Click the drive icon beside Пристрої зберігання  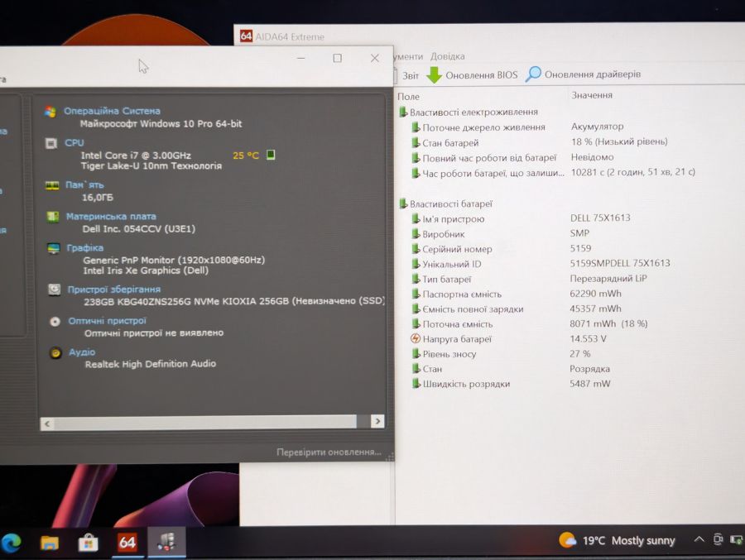(55, 290)
